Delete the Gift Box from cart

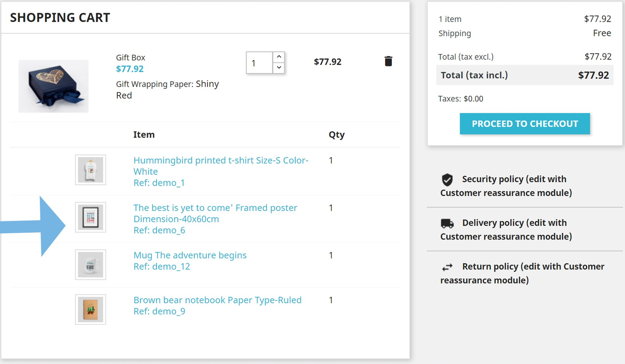388,61
